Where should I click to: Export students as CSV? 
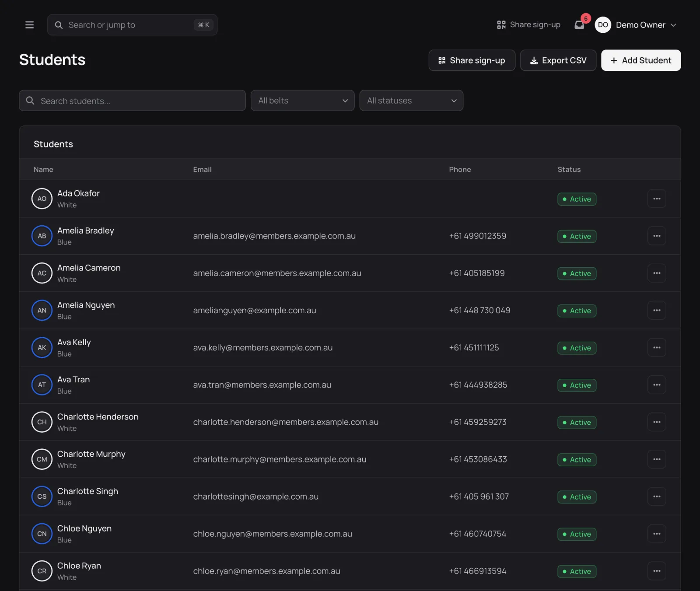[558, 60]
